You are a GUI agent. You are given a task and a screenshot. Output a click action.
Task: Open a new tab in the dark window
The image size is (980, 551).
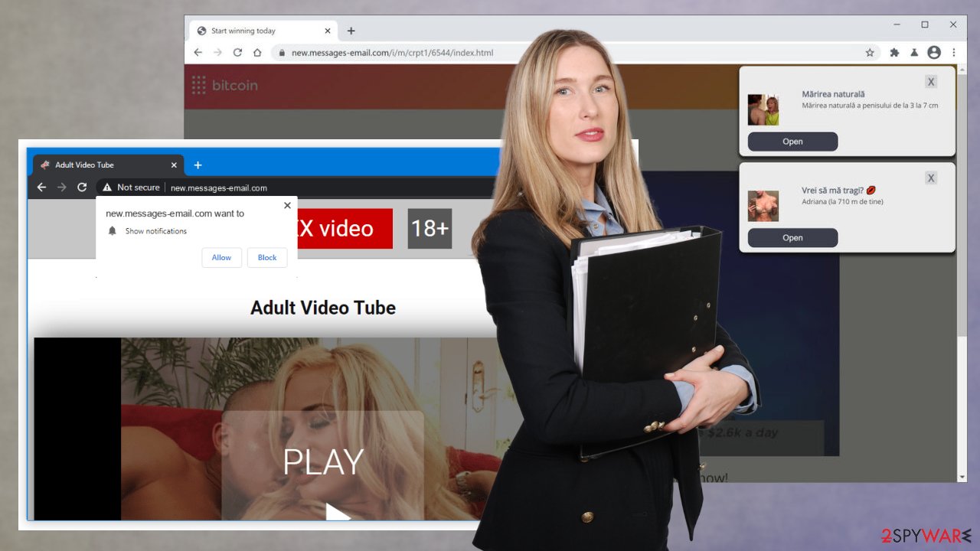[x=198, y=165]
